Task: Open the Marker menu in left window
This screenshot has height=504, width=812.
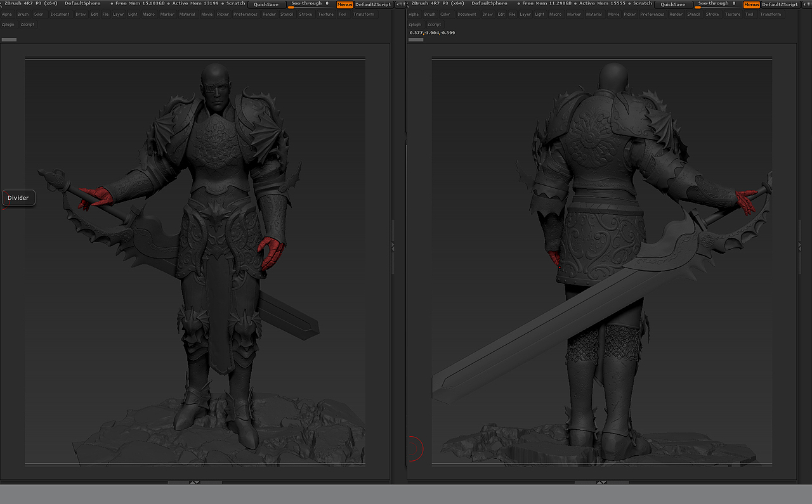Action: [167, 14]
